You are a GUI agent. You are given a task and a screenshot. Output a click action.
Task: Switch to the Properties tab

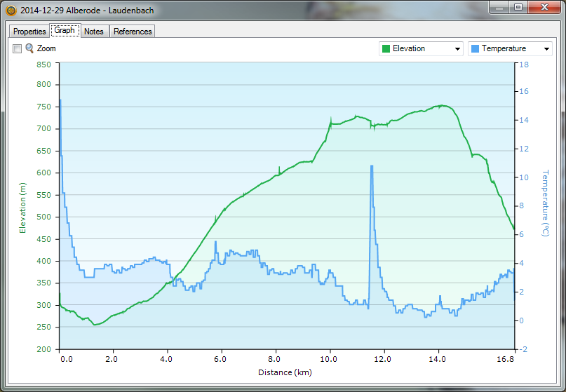pyautogui.click(x=29, y=32)
